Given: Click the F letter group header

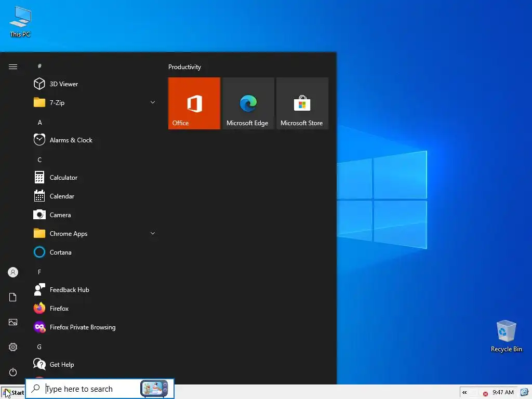Looking at the screenshot, I should pos(39,272).
